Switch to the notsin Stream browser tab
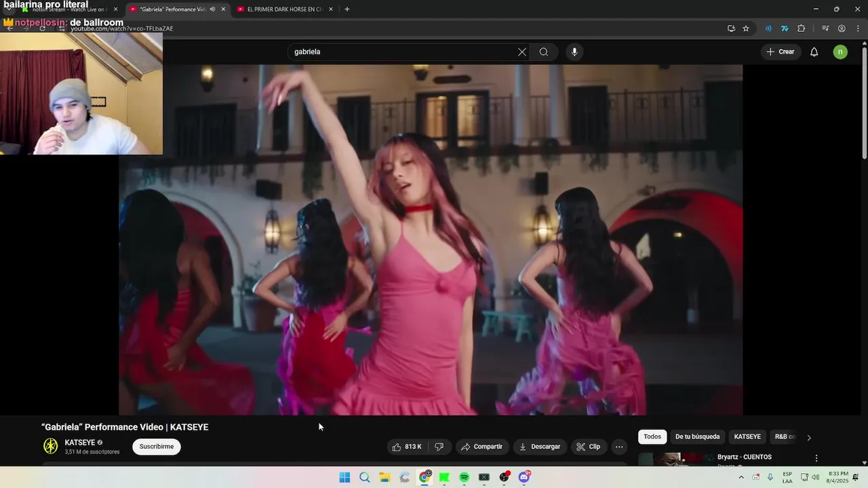This screenshot has height=488, width=868. [68, 9]
